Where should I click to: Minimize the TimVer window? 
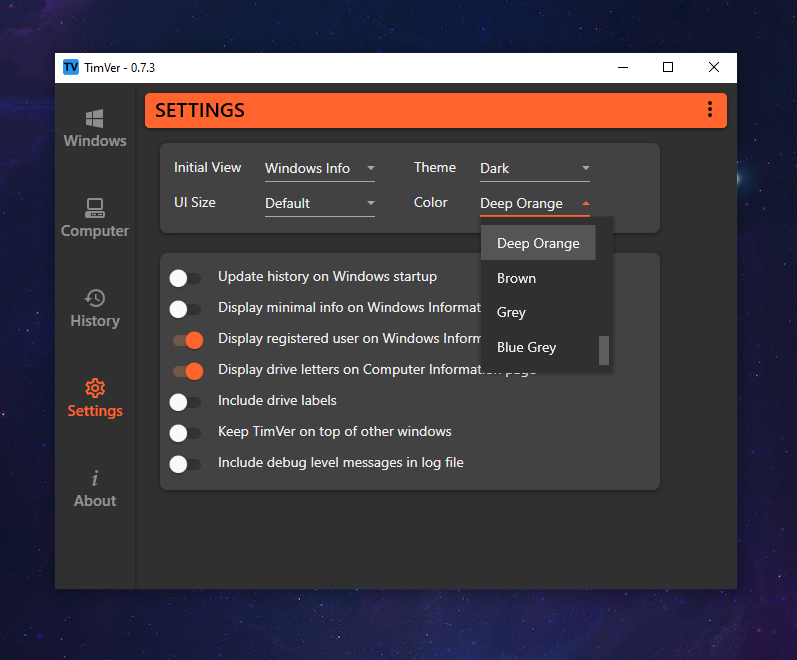(623, 67)
